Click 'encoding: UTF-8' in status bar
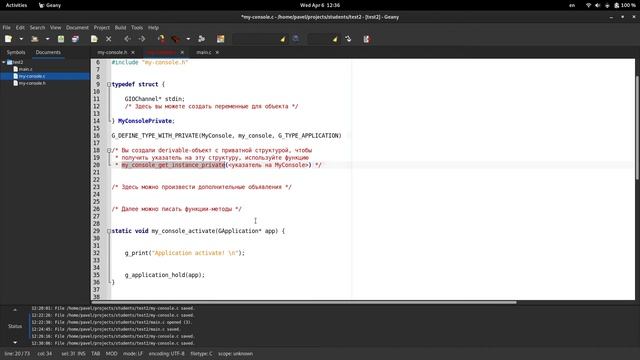640x360 pixels. pyautogui.click(x=167, y=353)
